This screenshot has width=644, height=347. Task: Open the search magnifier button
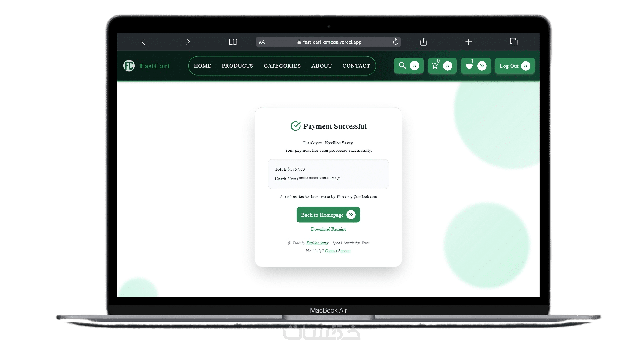click(408, 66)
